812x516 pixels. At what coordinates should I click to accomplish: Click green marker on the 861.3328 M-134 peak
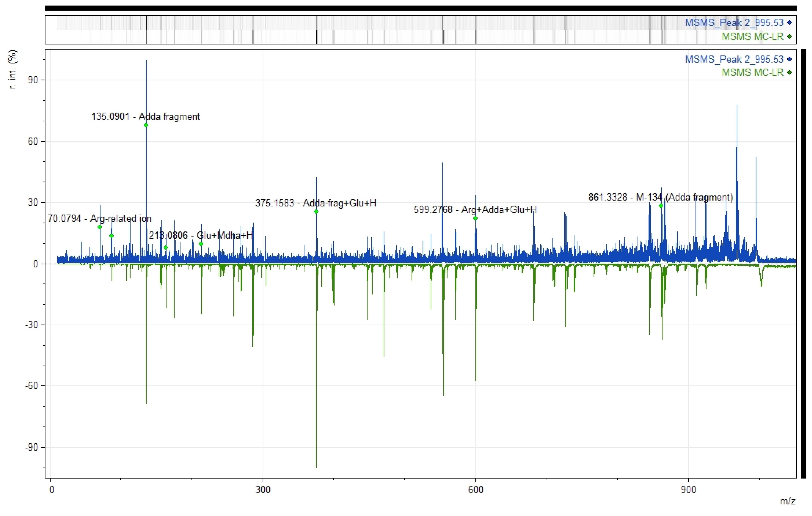[x=661, y=206]
